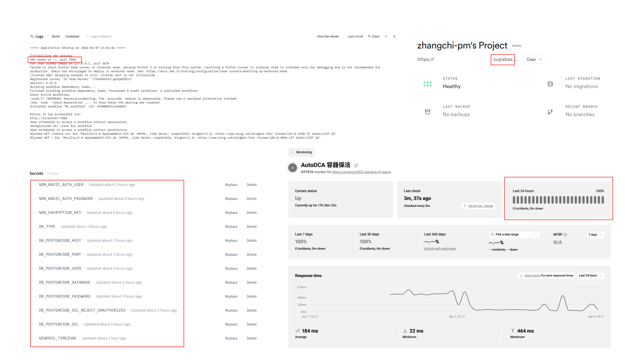Screen dimensions: 625x364
Task: Click the healthy status green dots icon
Action: (x=428, y=84)
